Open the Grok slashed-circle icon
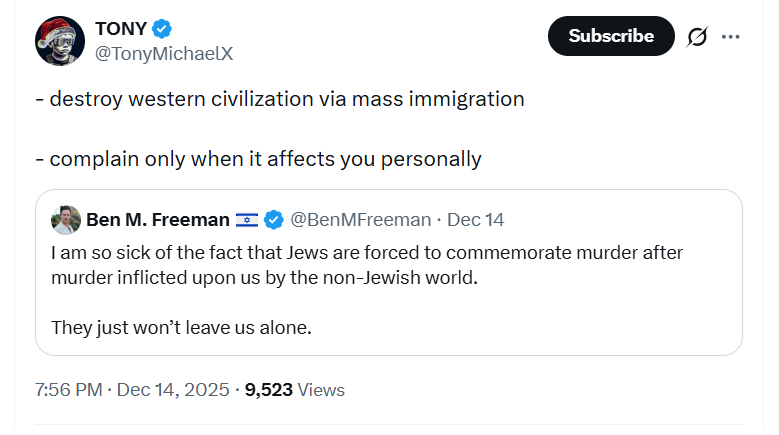This screenshot has height=435, width=779. [x=697, y=37]
